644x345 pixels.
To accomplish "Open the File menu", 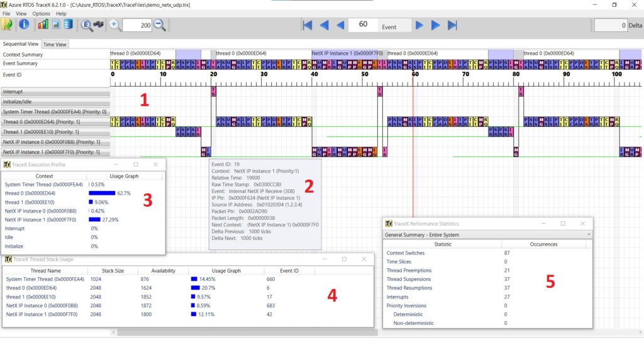I will 6,14.
